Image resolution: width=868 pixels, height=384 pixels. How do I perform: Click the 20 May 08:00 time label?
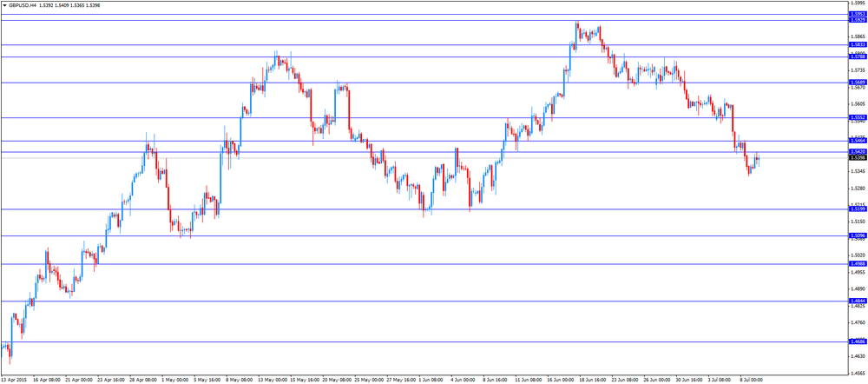(x=339, y=381)
